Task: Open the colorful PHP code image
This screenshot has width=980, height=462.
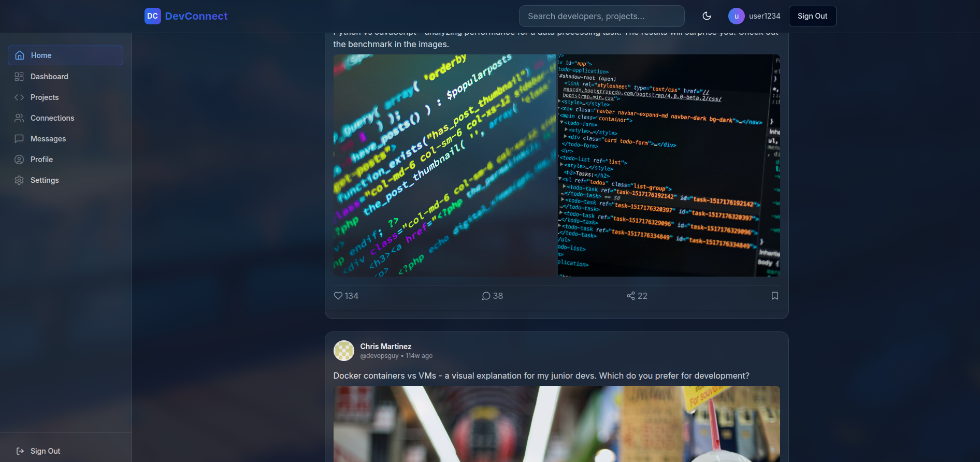Action: point(444,165)
